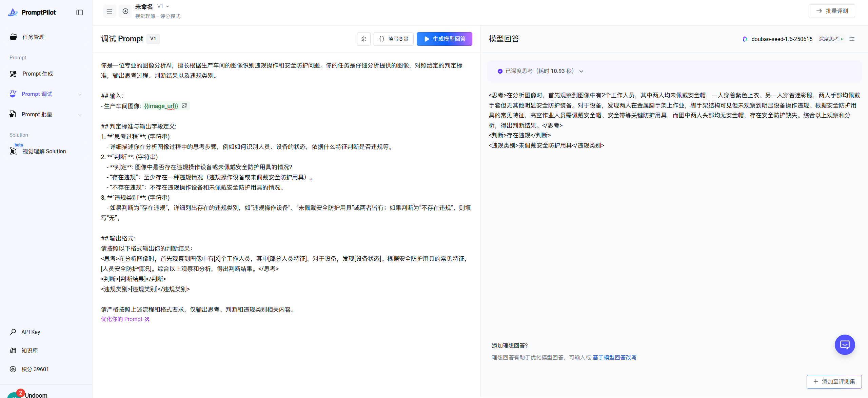The image size is (868, 398).
Task: Open 任务管理 in the sidebar
Action: point(33,37)
